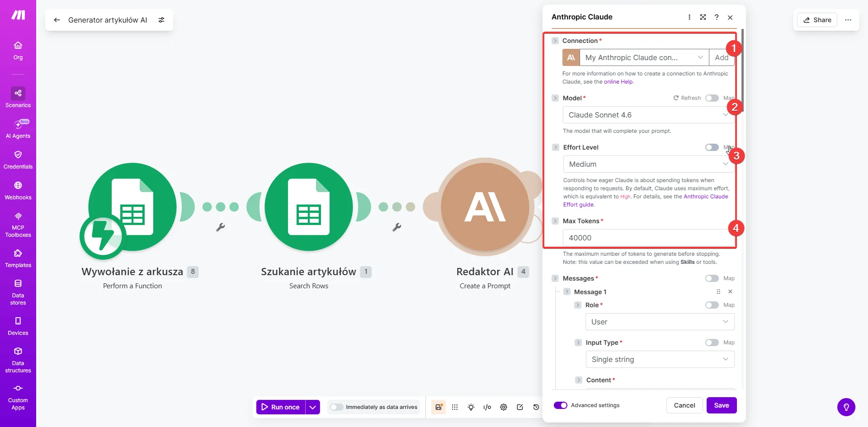This screenshot has height=427, width=868.
Task: Select the Szukanie artykułów module
Action: click(309, 206)
